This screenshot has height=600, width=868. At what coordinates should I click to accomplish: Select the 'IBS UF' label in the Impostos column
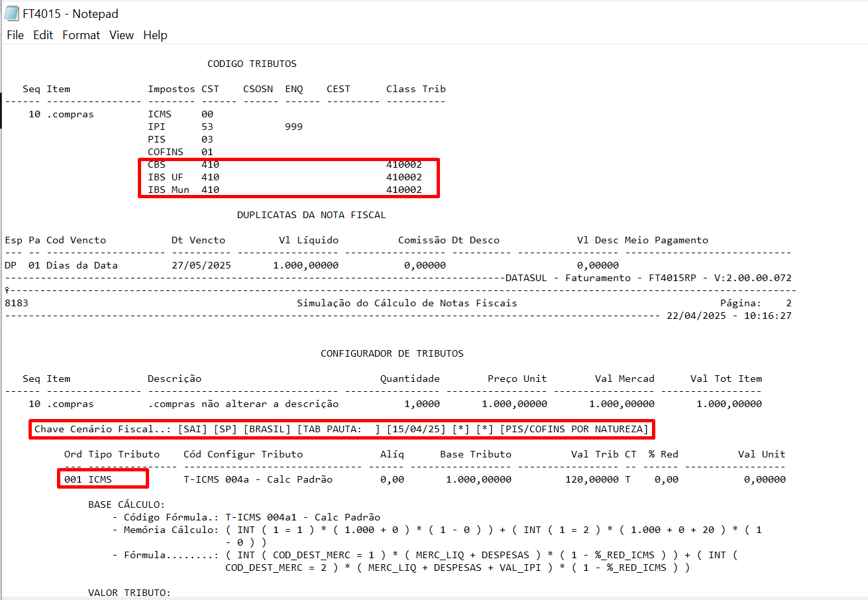(166, 177)
